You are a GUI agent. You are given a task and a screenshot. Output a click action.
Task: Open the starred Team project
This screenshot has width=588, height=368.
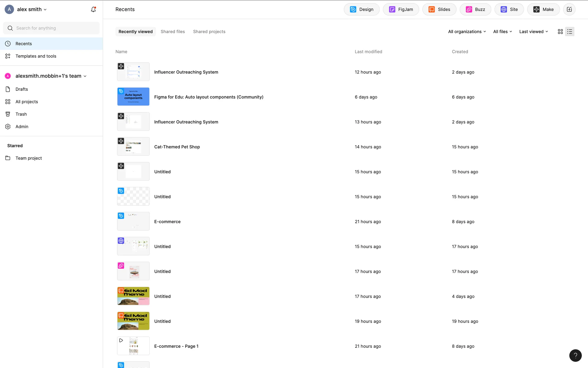[x=28, y=158]
